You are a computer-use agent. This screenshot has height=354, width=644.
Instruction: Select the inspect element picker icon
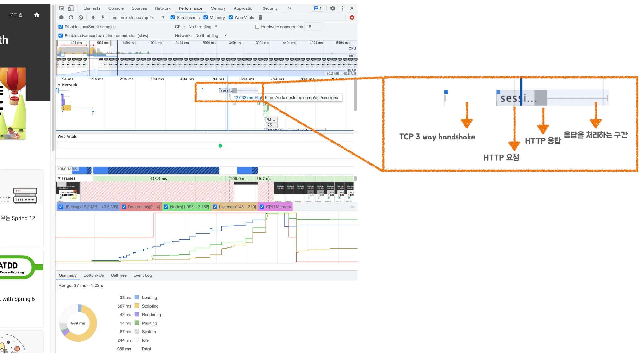62,8
